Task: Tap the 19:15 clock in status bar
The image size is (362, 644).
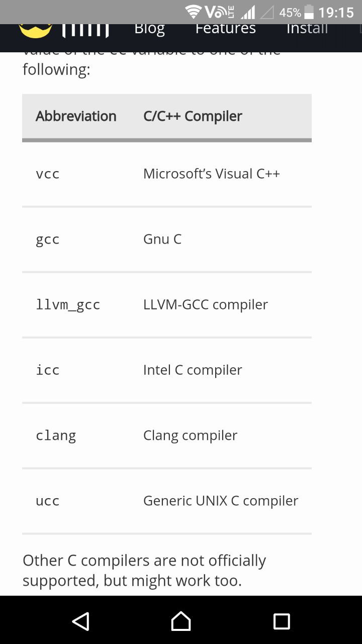Action: (336, 12)
